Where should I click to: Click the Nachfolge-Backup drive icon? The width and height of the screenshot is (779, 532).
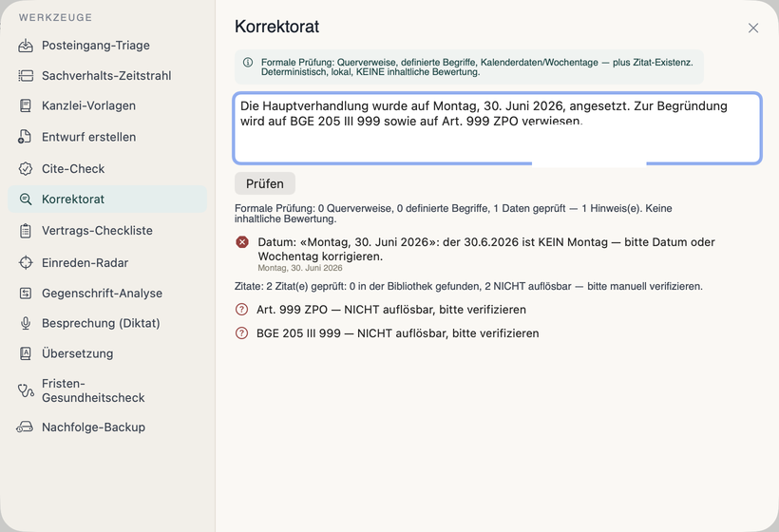pyautogui.click(x=25, y=427)
